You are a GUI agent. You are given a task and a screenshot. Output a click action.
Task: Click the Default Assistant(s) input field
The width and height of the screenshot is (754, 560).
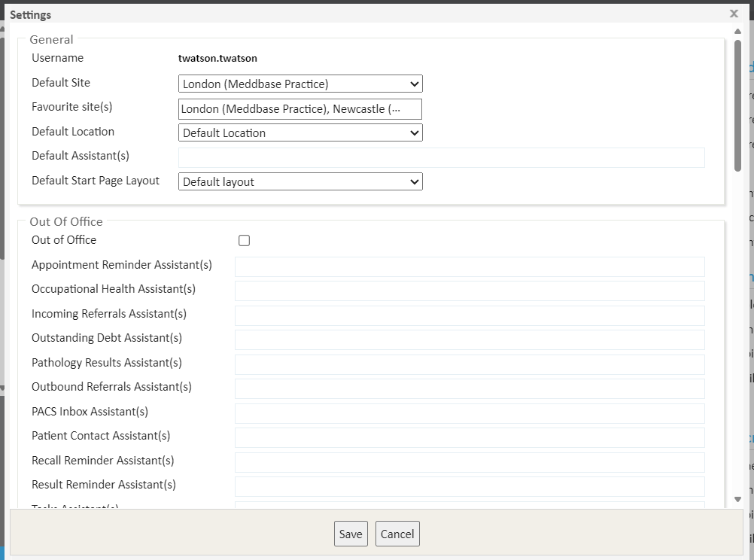point(441,157)
